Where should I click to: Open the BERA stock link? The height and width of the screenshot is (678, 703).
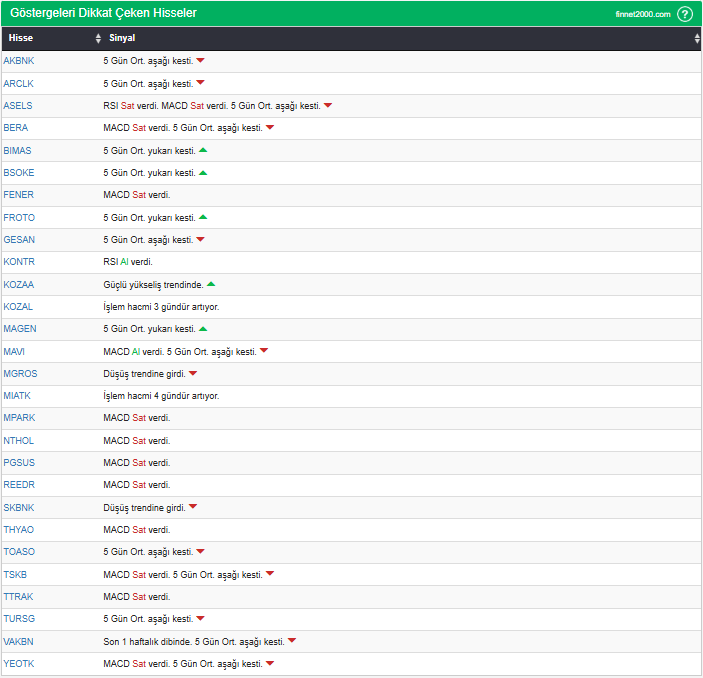tap(16, 128)
